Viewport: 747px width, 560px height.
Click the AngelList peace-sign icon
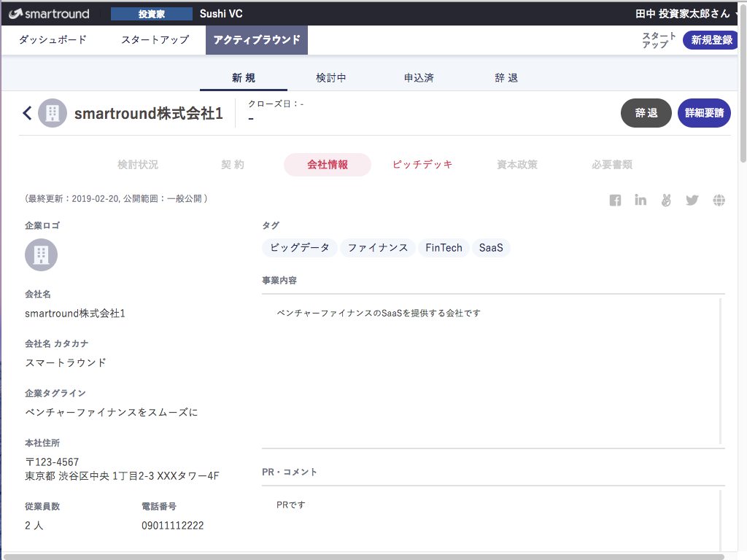[665, 201]
